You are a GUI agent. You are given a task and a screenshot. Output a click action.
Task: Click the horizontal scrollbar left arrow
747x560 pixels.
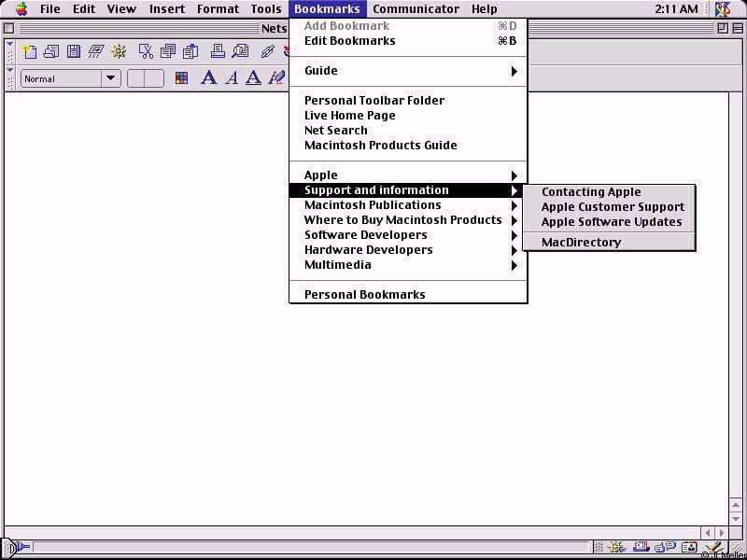pos(708,533)
